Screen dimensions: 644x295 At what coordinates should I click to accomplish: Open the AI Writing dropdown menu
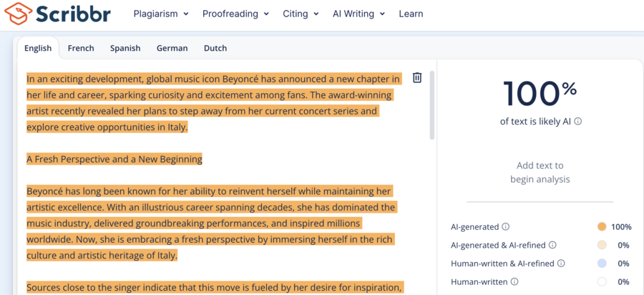tap(359, 14)
